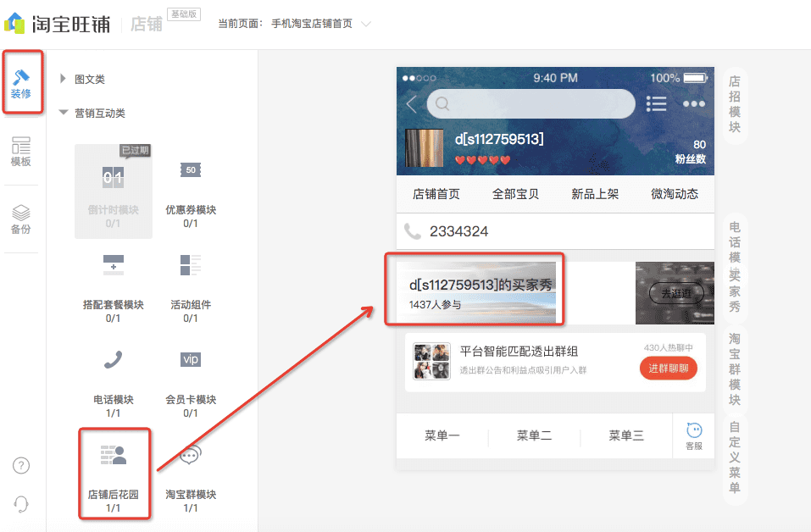Select the 淘宝群模块 chat bubble icon
The height and width of the screenshot is (532, 811).
(x=191, y=454)
